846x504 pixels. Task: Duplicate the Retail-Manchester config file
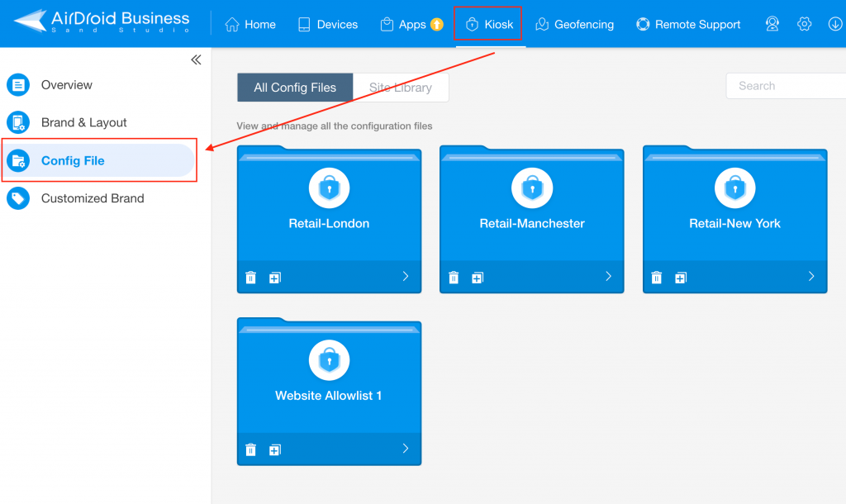tap(478, 278)
